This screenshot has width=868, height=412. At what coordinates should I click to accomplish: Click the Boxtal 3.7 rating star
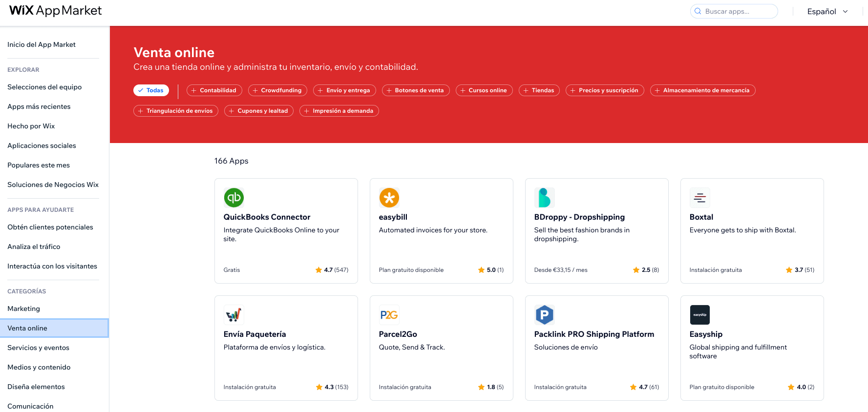789,270
